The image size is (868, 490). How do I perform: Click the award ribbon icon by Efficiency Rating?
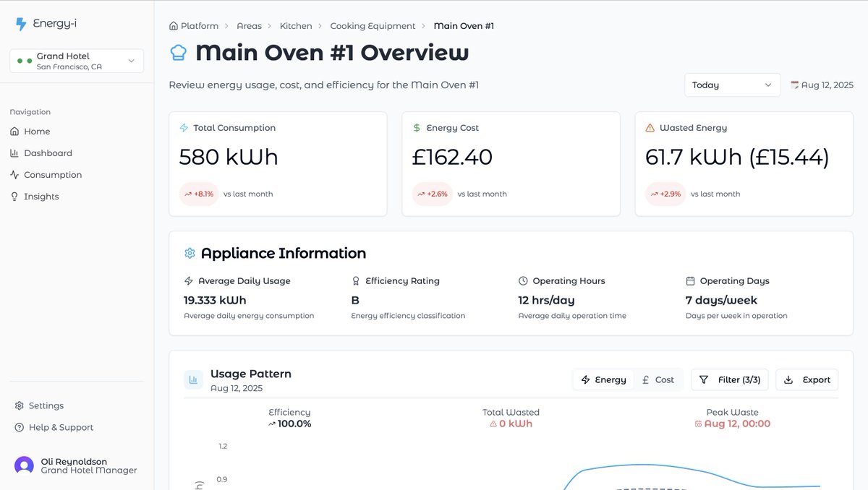click(x=356, y=281)
